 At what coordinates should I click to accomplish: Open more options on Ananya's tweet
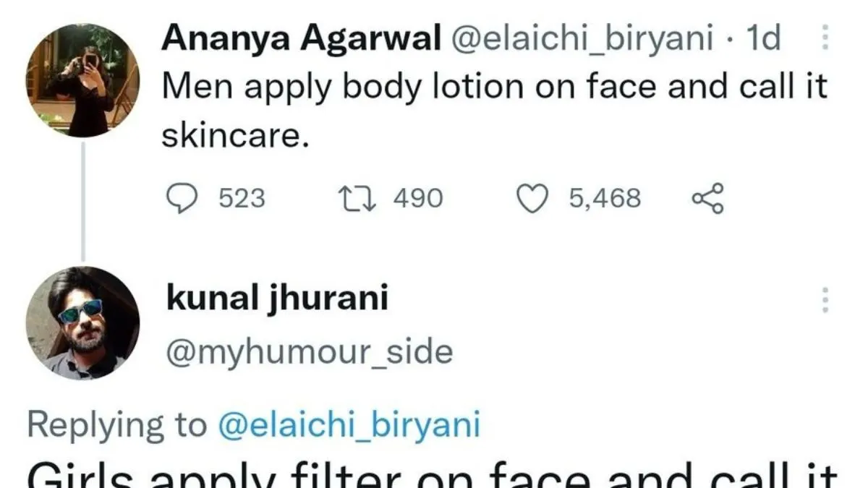825,38
